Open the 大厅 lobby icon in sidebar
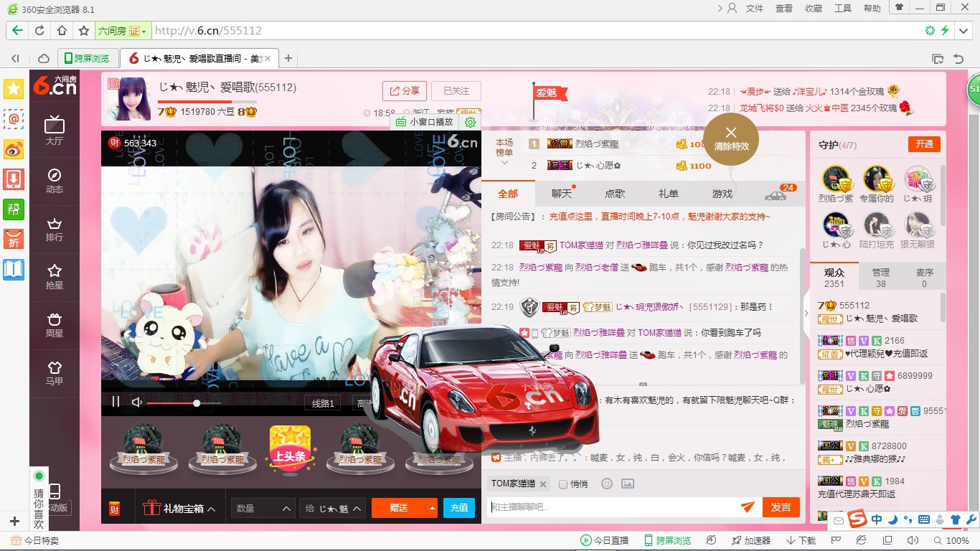The image size is (980, 551). (55, 130)
